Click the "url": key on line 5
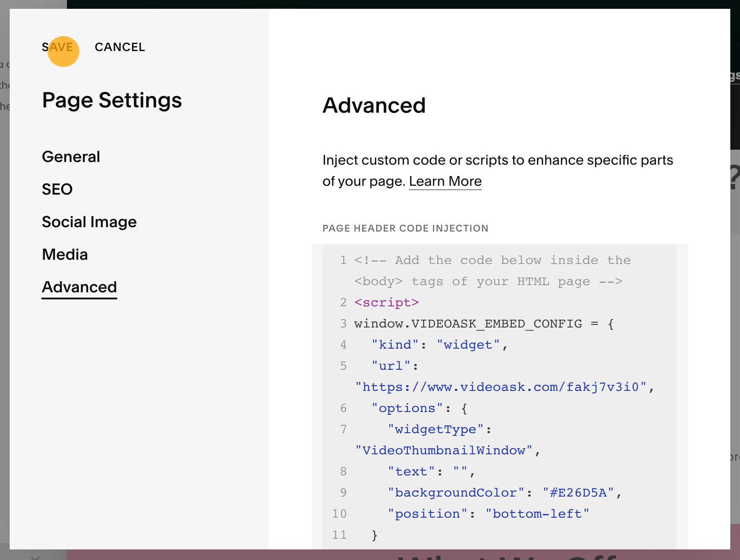Image resolution: width=740 pixels, height=560 pixels. tap(395, 366)
